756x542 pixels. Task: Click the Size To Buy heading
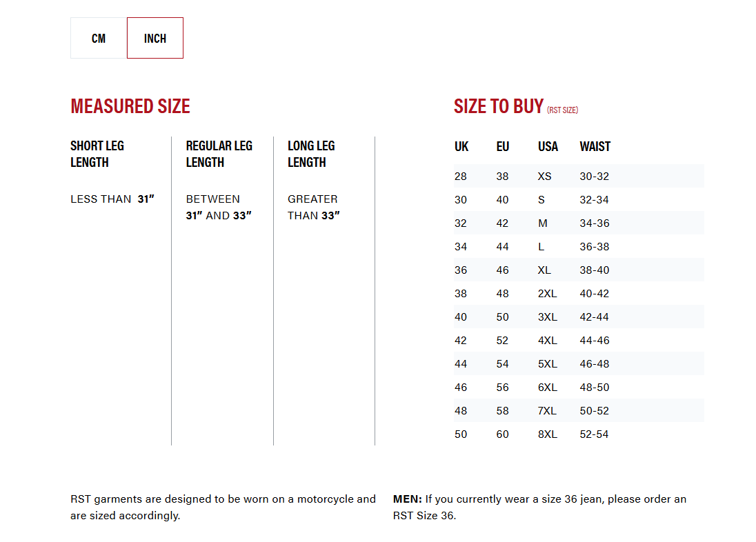click(x=499, y=106)
